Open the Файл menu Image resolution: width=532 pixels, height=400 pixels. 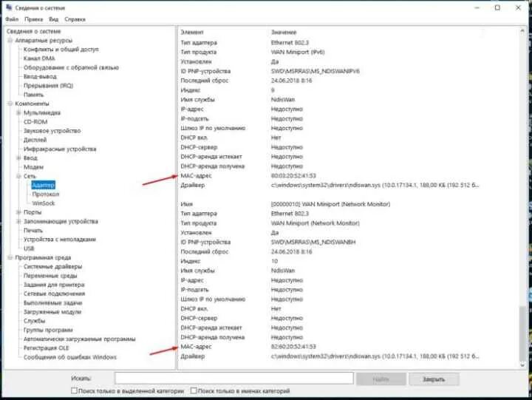tap(12, 19)
